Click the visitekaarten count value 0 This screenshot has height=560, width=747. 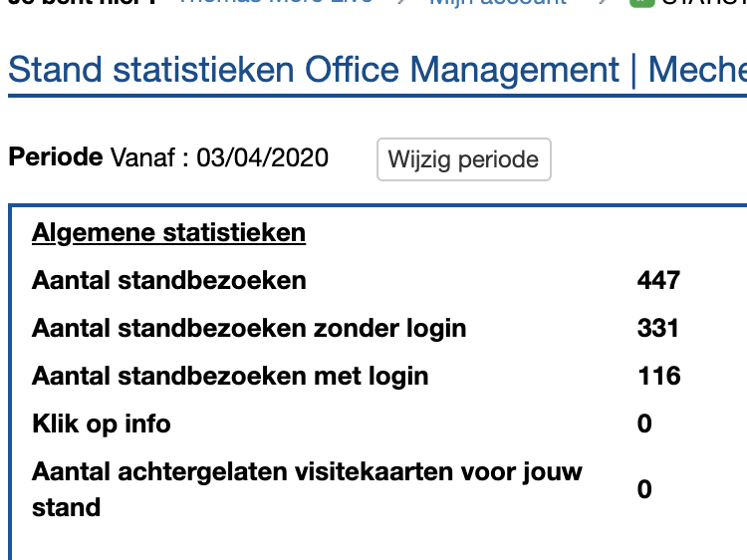(x=644, y=489)
